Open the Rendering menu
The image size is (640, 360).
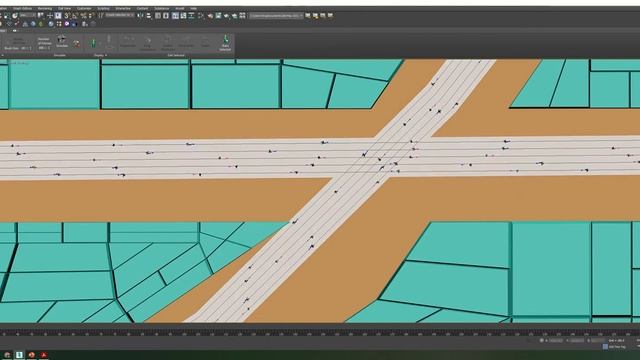click(45, 8)
